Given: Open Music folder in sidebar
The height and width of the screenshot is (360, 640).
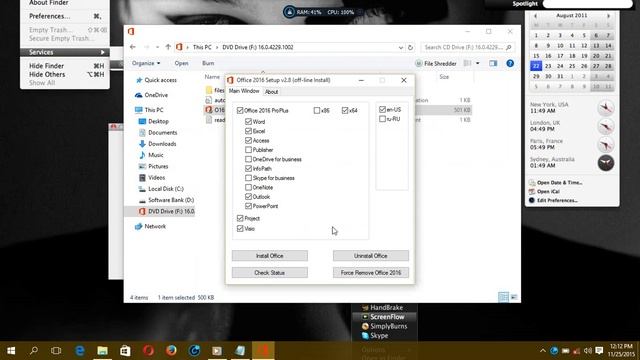Looking at the screenshot, I should pyautogui.click(x=151, y=155).
